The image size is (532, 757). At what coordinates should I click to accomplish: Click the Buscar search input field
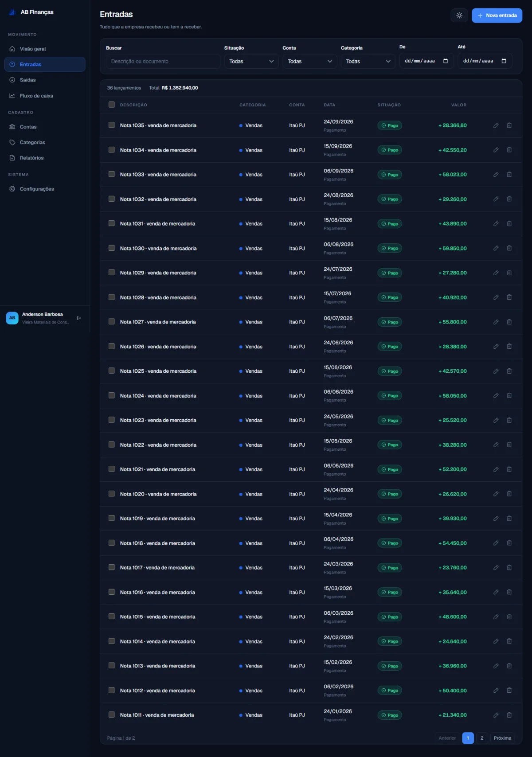(163, 61)
